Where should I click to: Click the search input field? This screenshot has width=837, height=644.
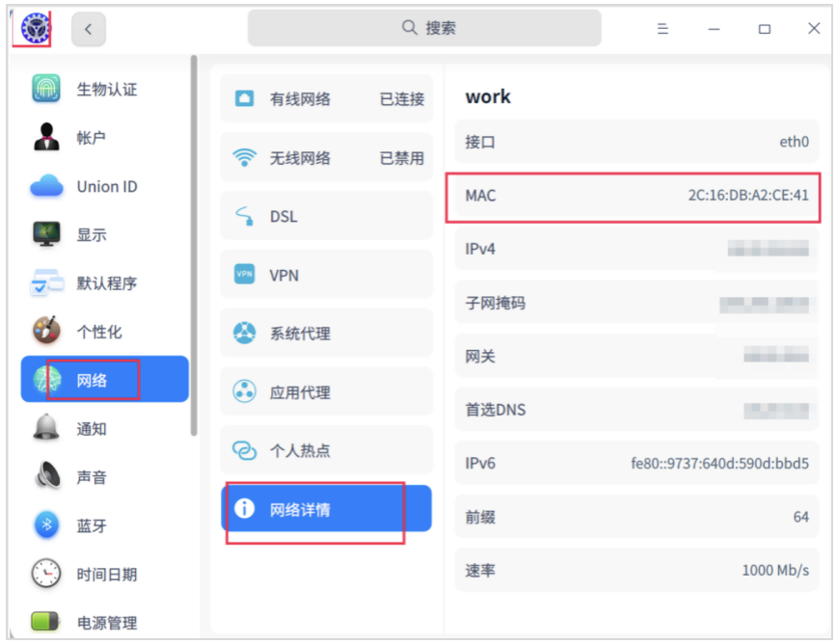pyautogui.click(x=424, y=29)
